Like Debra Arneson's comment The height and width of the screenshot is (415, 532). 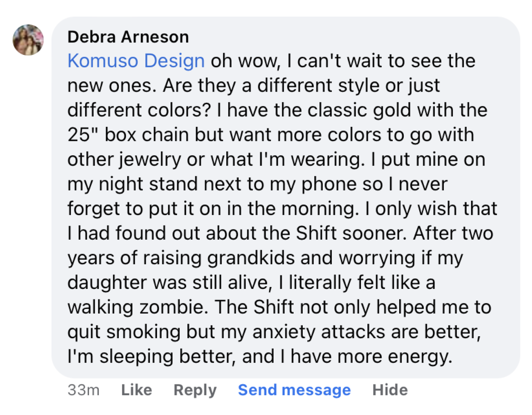pyautogui.click(x=136, y=390)
